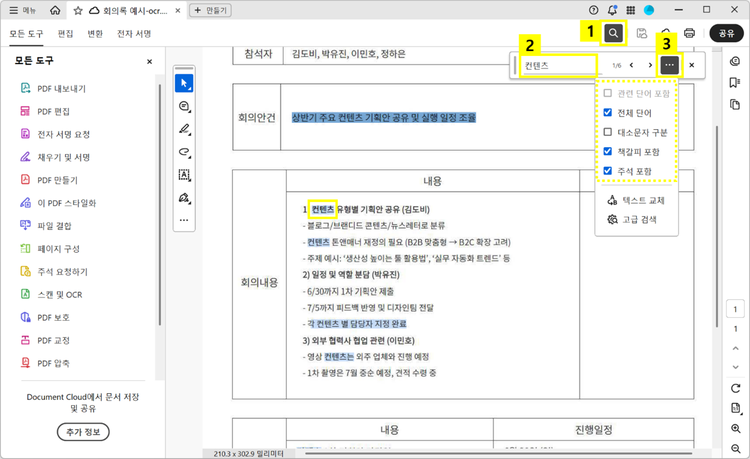Switch to the 변환 tab
The image size is (750, 459).
tap(95, 33)
